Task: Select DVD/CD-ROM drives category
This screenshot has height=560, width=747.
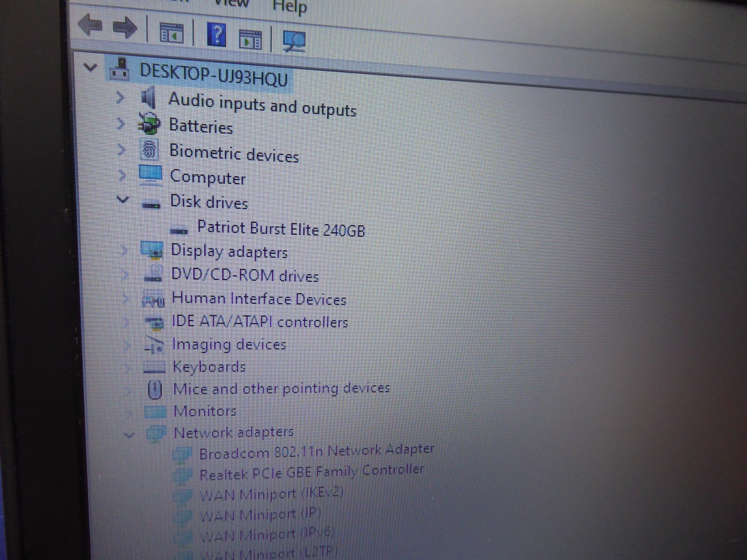Action: 245,275
